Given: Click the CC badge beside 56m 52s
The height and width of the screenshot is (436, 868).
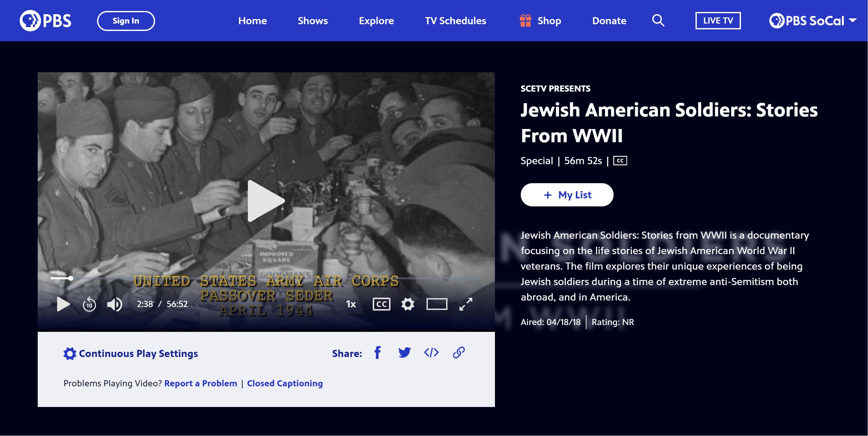Looking at the screenshot, I should [x=620, y=161].
